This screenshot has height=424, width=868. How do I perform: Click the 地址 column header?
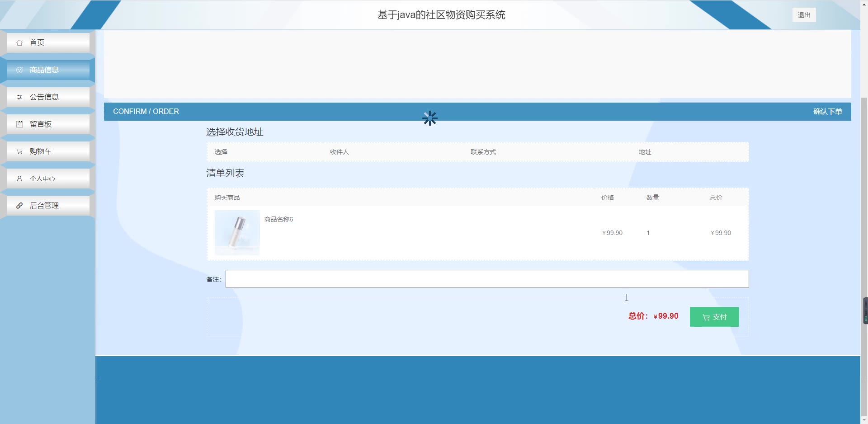(x=645, y=152)
